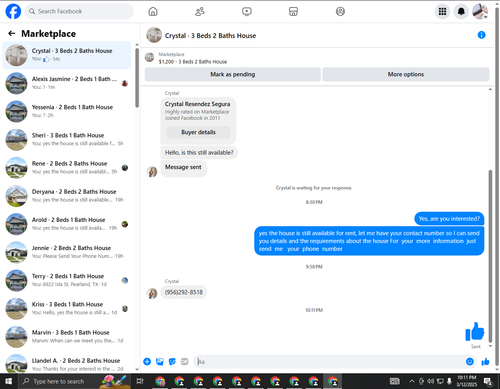Open the Windows Start menu
Viewport: 500px width, 389px height.
click(8, 381)
